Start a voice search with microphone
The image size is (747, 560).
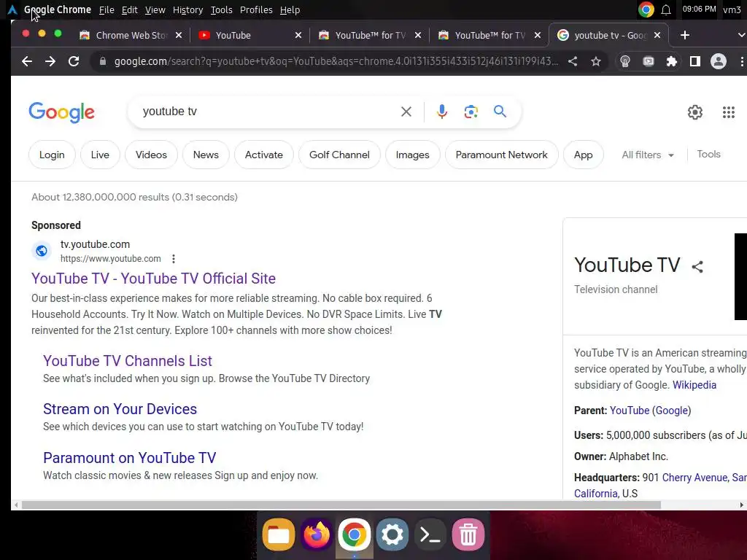pos(441,112)
